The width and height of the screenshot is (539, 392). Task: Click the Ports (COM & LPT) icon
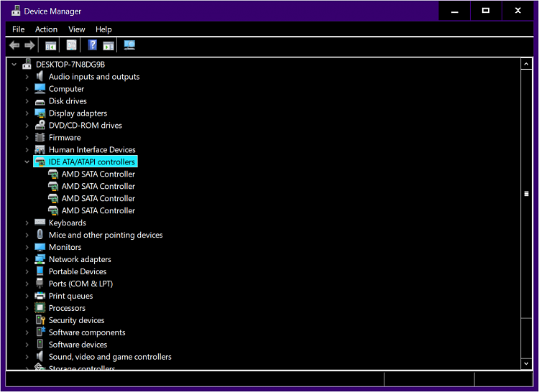point(40,283)
